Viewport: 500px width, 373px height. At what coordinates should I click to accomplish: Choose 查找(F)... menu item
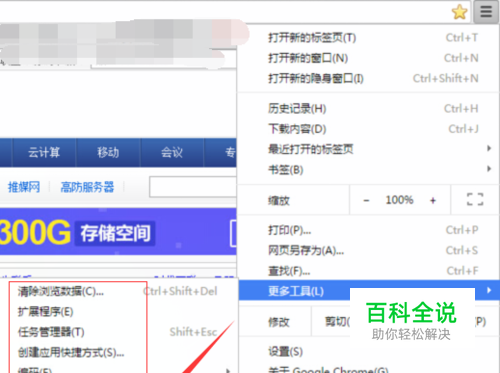(369, 271)
